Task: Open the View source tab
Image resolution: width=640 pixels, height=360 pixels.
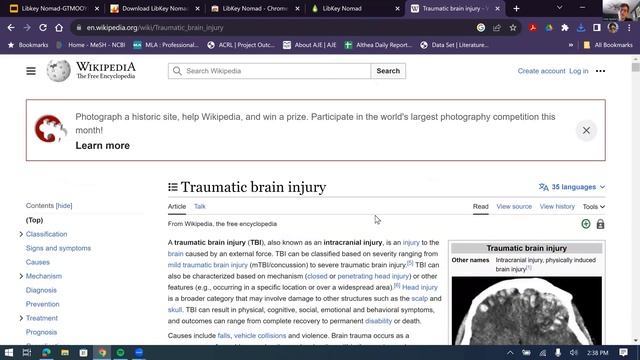Action: (x=514, y=207)
